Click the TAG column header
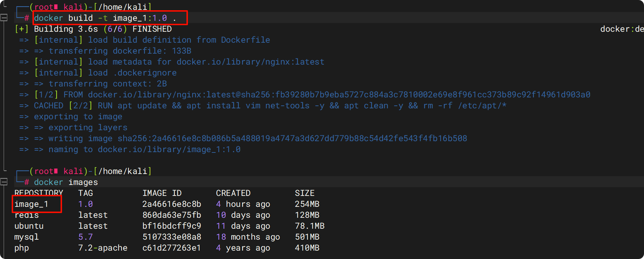Viewport: 644px width, 259px height. point(85,193)
